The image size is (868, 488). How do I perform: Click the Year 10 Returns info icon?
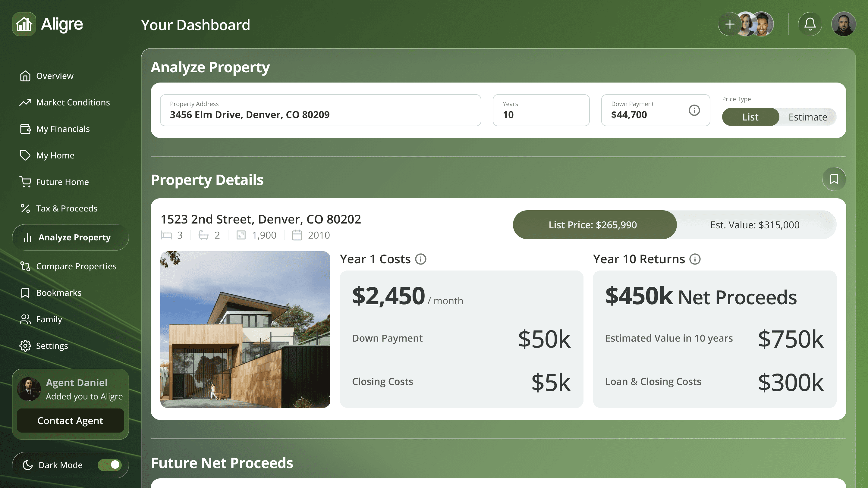695,259
